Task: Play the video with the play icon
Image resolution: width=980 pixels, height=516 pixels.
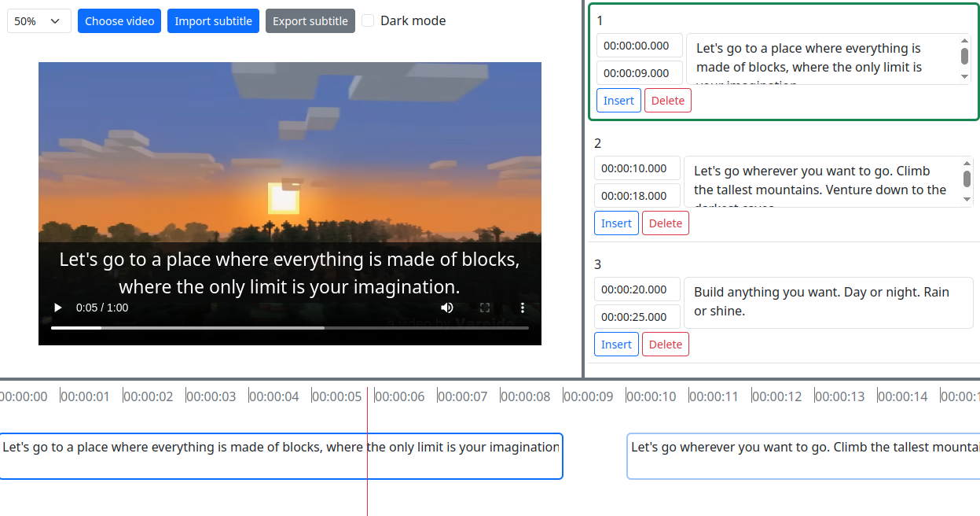Action: click(57, 308)
